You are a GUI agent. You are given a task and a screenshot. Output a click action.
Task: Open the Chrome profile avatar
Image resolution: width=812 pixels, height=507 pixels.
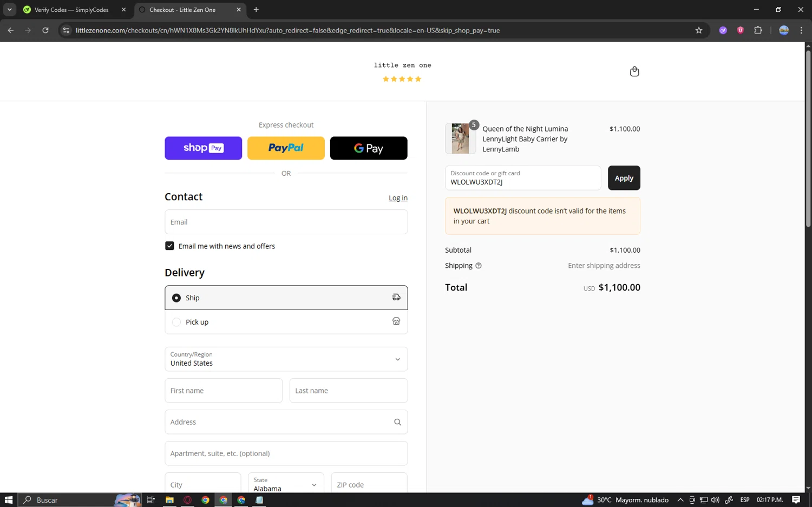click(x=784, y=30)
